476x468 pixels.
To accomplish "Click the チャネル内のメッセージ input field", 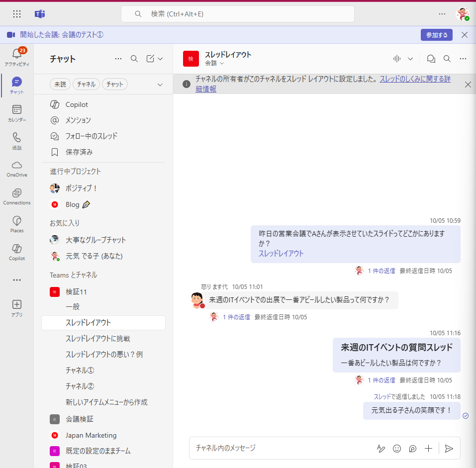I will pyautogui.click(x=279, y=448).
